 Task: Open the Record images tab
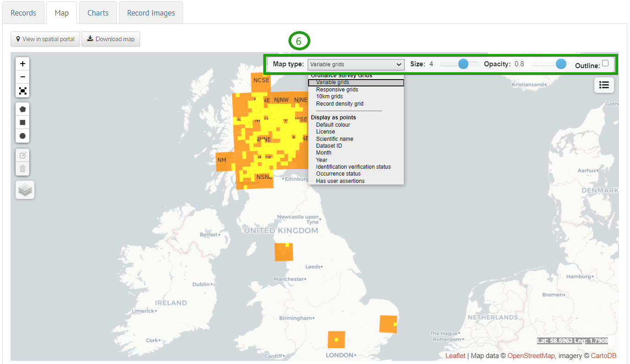pos(151,12)
